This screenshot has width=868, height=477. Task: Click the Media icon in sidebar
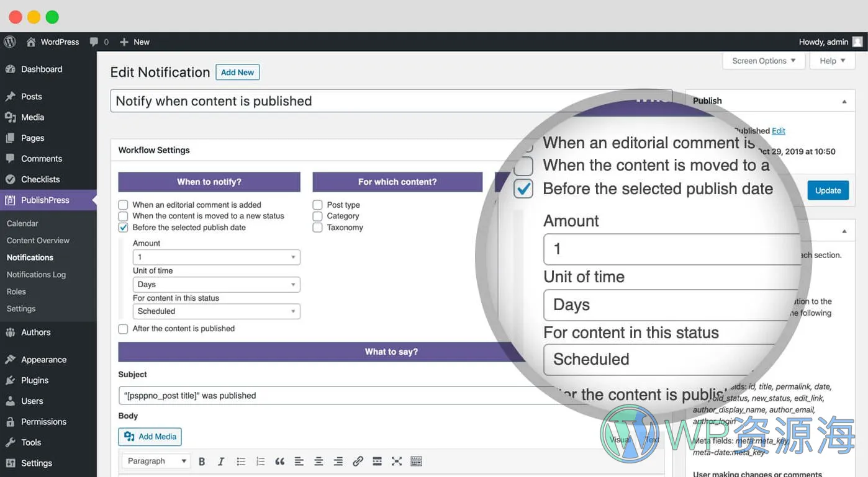tap(10, 117)
